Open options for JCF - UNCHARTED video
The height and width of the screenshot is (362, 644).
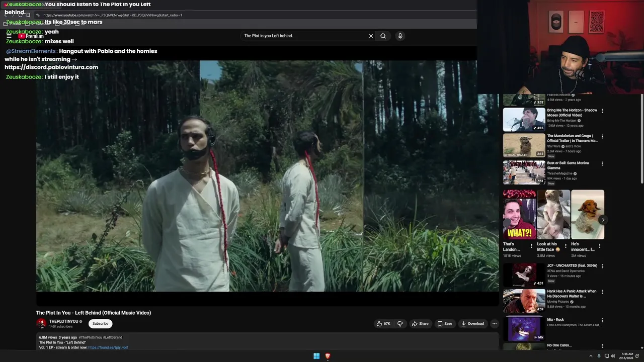click(602, 266)
